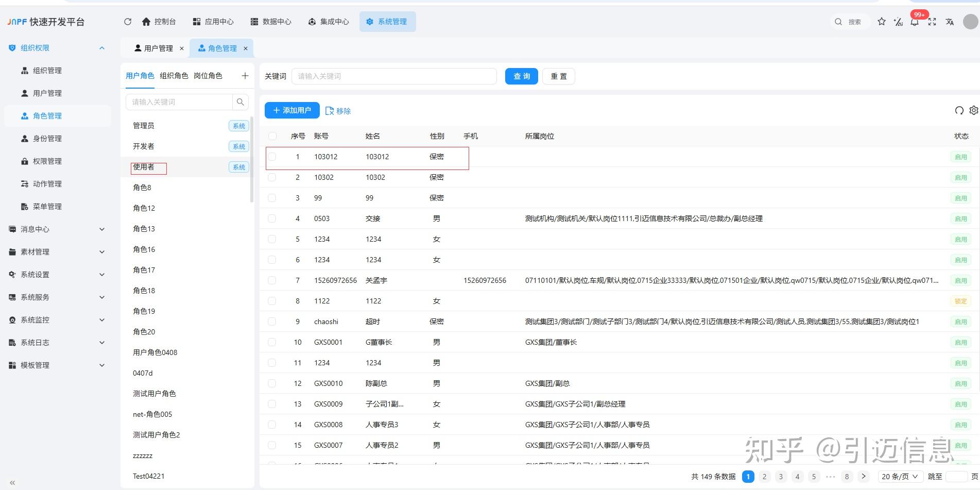980x490 pixels.
Task: Switch to 数据中心 in top navigation
Action: [x=271, y=22]
